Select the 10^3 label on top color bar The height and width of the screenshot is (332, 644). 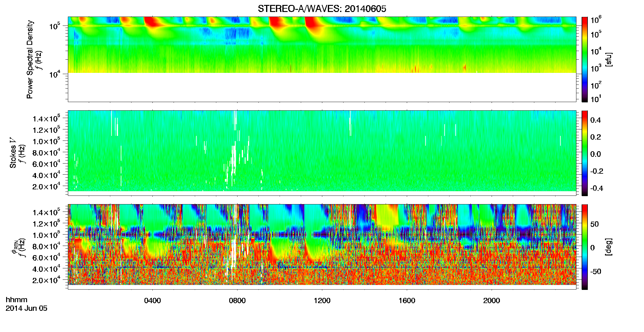(596, 68)
